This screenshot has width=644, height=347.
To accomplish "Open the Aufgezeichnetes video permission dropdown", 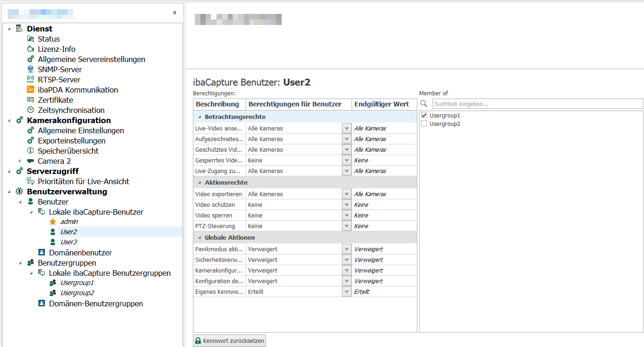I will tap(347, 139).
